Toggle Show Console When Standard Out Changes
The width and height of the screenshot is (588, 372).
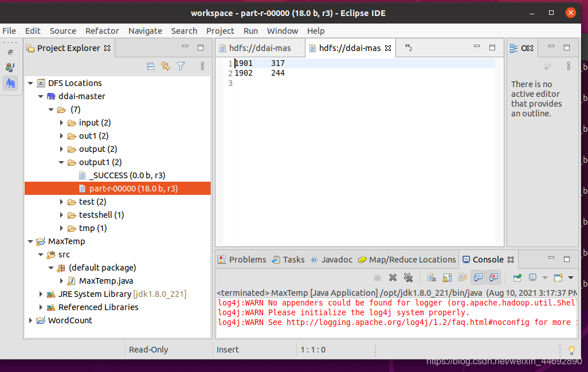click(479, 277)
